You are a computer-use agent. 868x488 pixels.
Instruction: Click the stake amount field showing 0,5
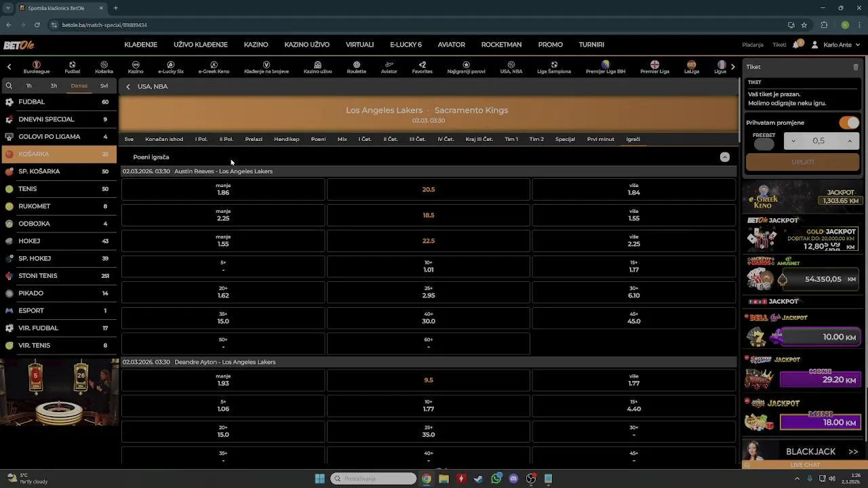(818, 141)
